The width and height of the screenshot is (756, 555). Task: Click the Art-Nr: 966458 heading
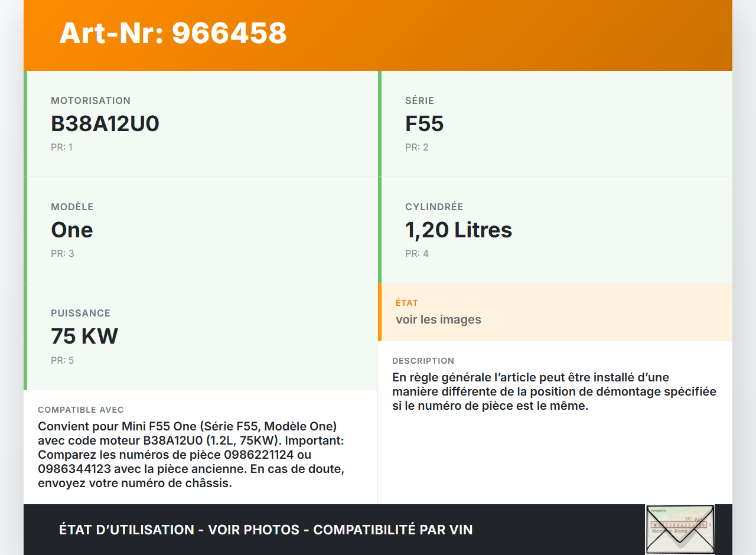(173, 33)
